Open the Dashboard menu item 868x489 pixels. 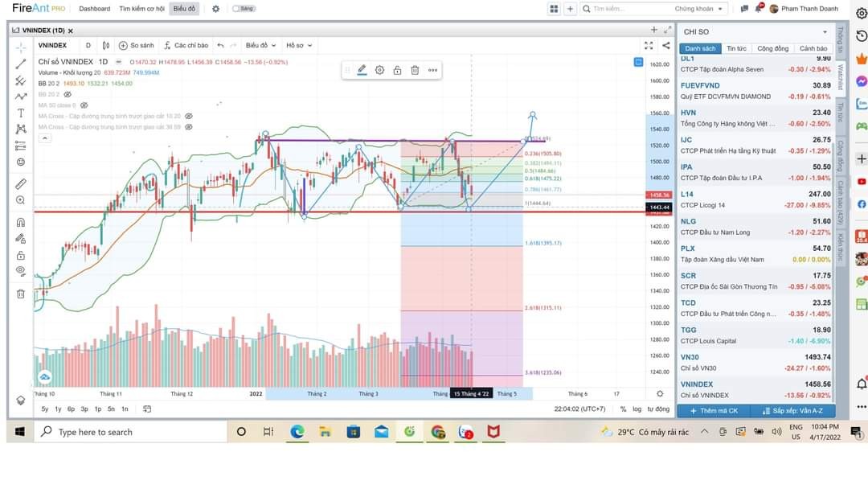(95, 9)
